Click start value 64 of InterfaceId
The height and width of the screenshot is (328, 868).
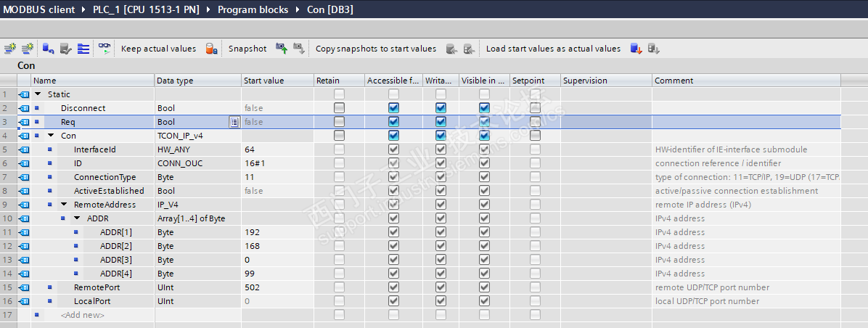(249, 149)
